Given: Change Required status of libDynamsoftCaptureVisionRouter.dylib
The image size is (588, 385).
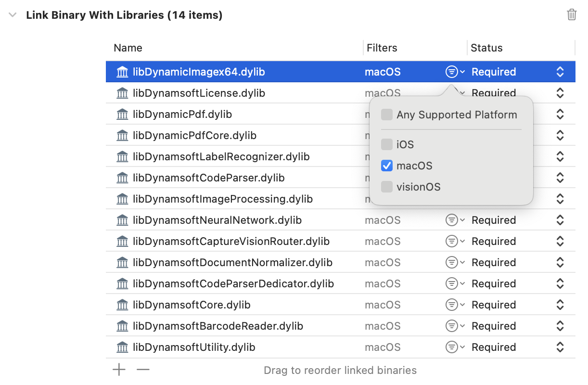Looking at the screenshot, I should click(560, 242).
